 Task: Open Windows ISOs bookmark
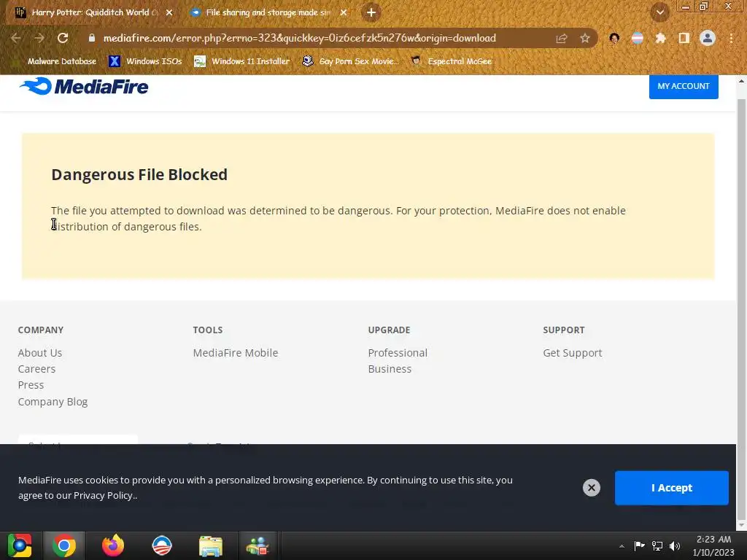pyautogui.click(x=145, y=61)
